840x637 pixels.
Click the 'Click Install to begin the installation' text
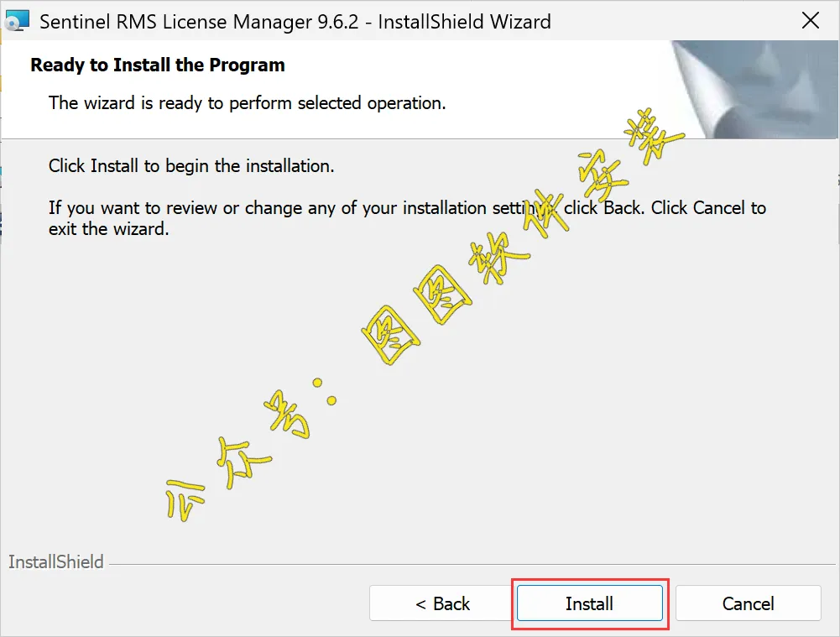click(191, 165)
